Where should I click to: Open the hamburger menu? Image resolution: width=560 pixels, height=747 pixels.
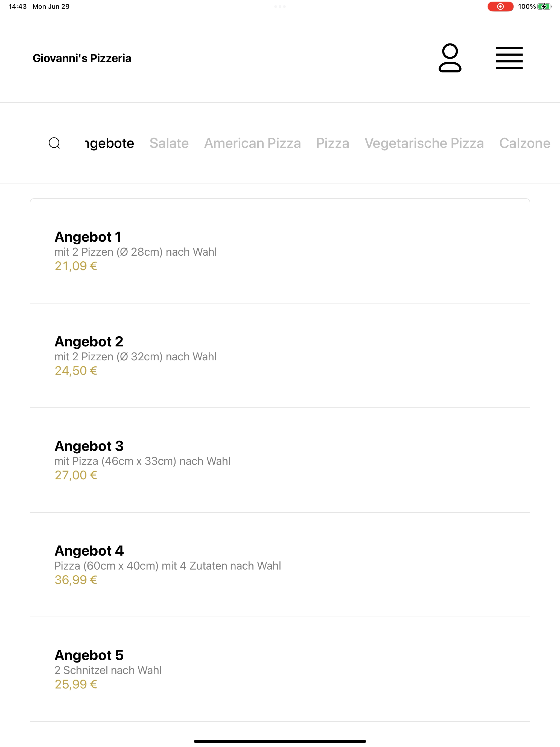tap(509, 58)
